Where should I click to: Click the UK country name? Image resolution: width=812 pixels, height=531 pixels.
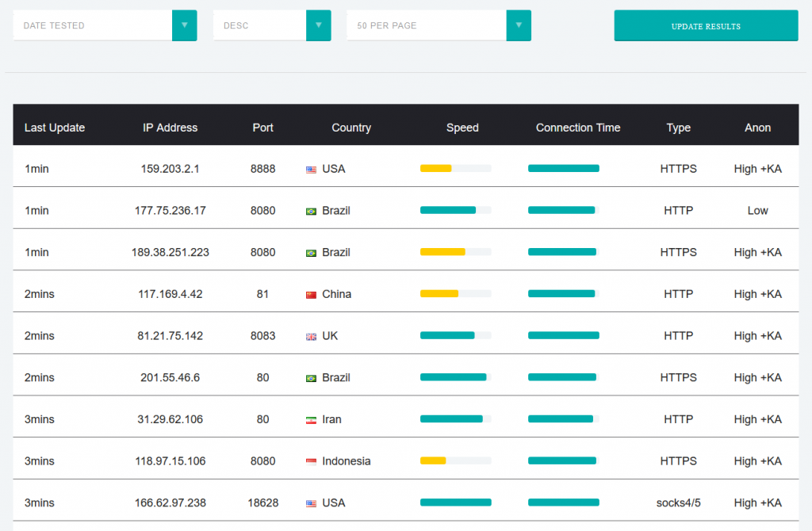[x=330, y=336]
